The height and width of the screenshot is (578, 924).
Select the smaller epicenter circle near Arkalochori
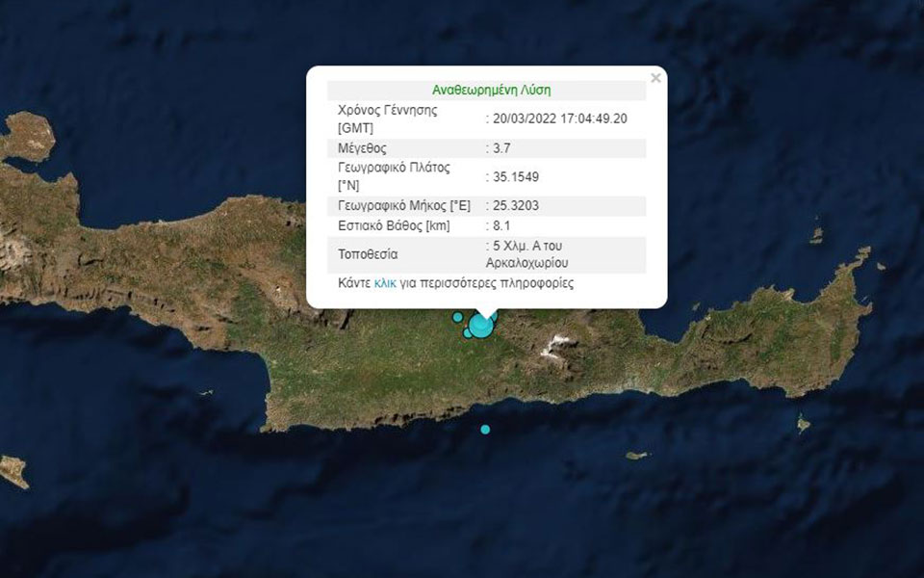[x=468, y=333]
